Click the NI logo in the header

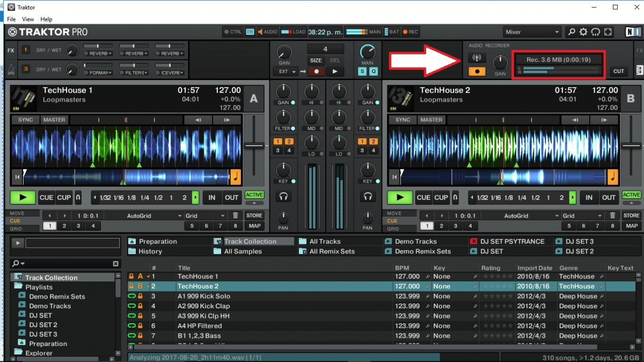tap(632, 32)
